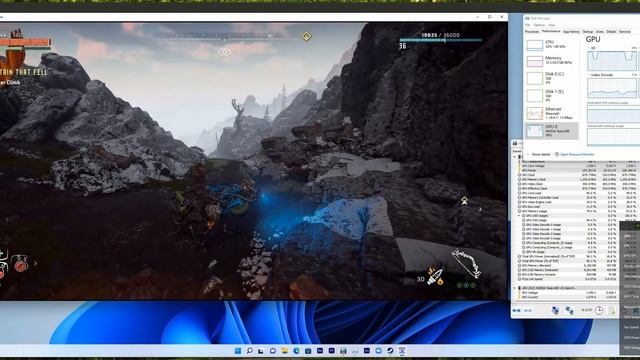The width and height of the screenshot is (640, 360).
Task: Click the yellow diamond quest marker on compass
Action: tap(306, 36)
